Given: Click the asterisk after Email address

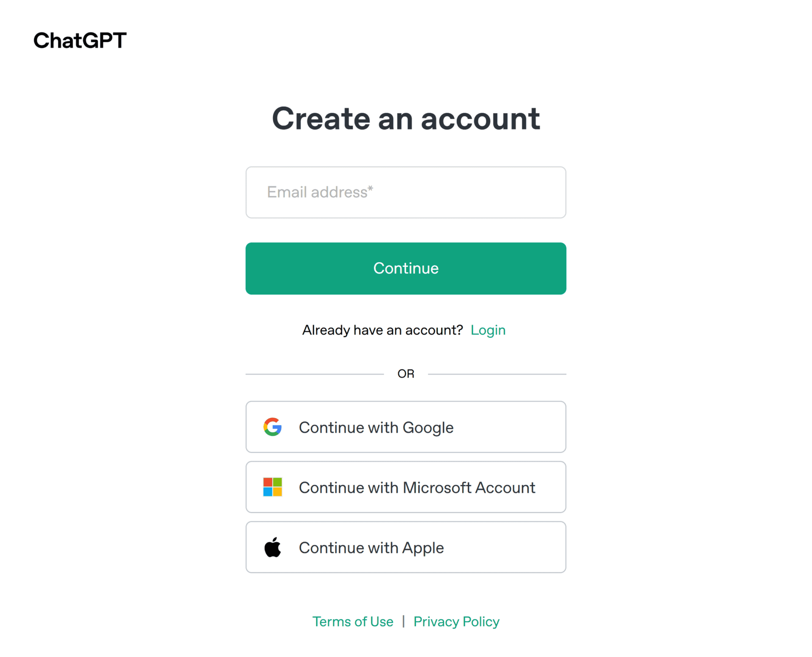Looking at the screenshot, I should 370,188.
